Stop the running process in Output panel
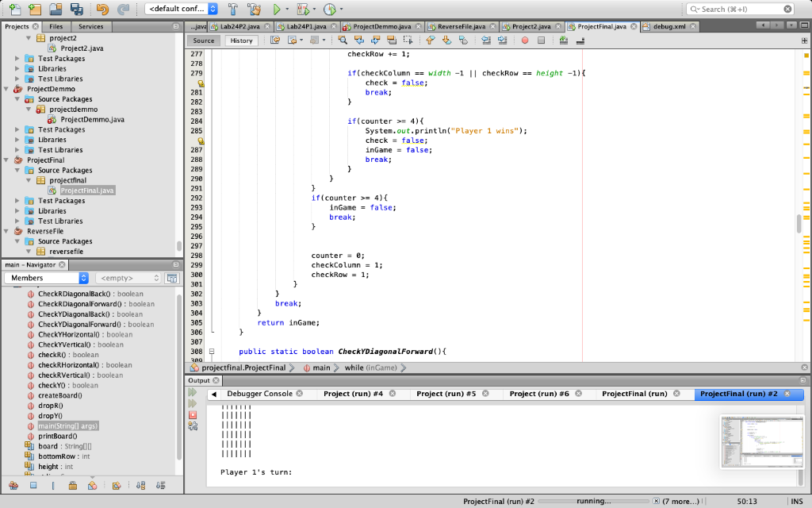 tap(193, 414)
